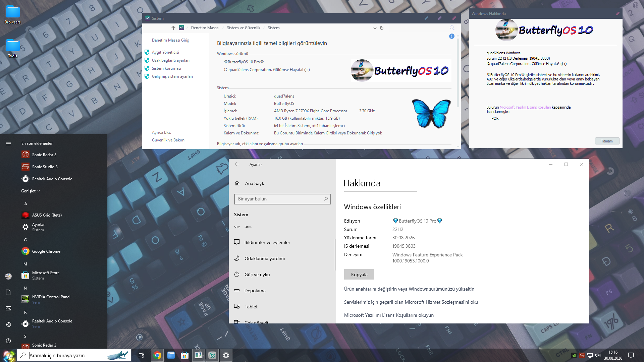Open Ana Sayfa in Ayarlar
Image resolution: width=644 pixels, height=362 pixels.
click(x=282, y=183)
